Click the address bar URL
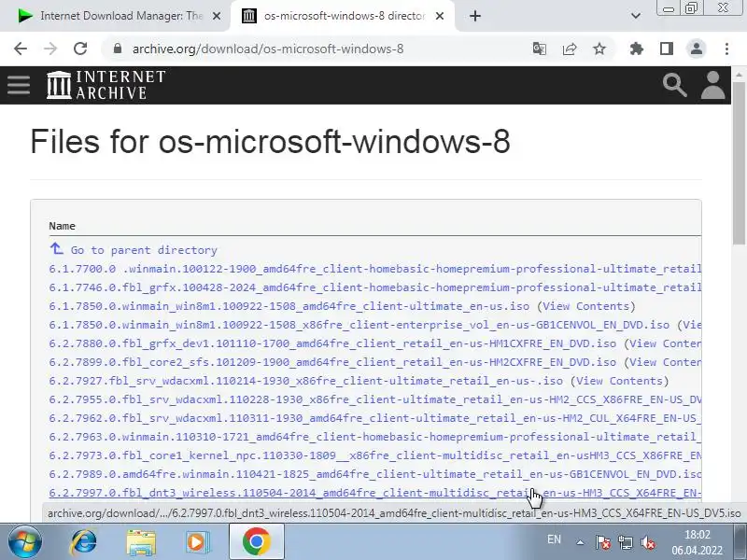Screen dimensions: 747x560 (268, 49)
